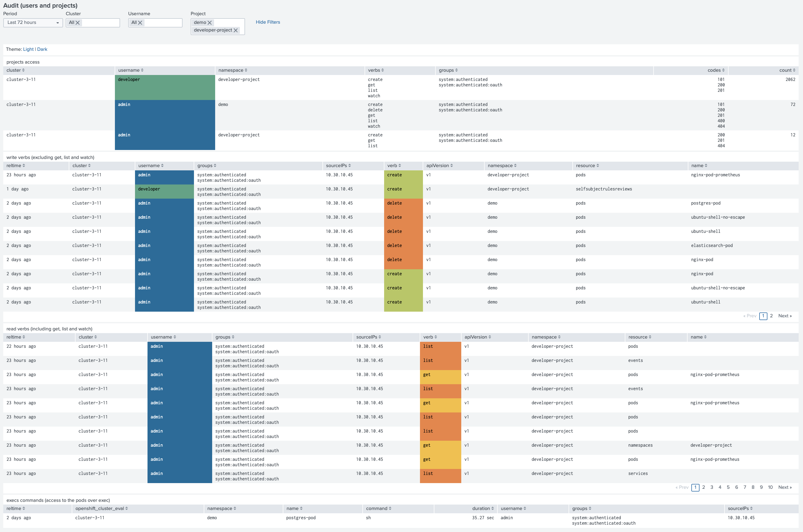
Task: Click the green developer username cell in projects access
Action: tap(165, 87)
